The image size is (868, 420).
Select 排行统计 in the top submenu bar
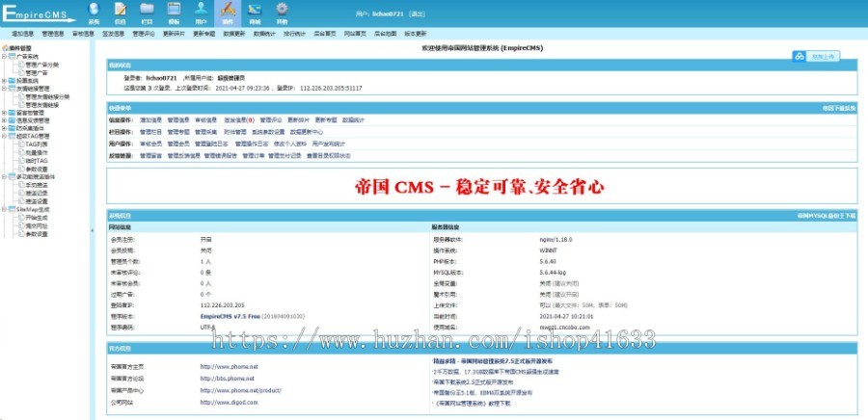pos(294,34)
